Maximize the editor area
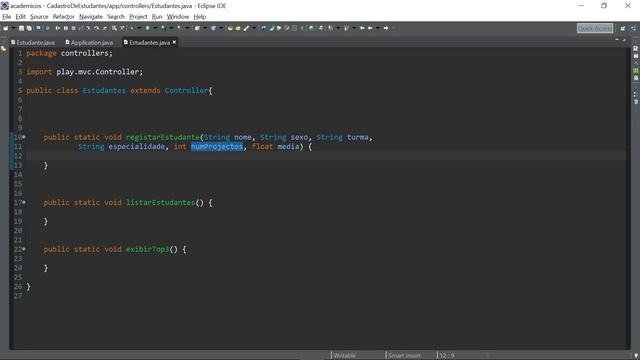Viewport: 640px width, 360px height. [x=624, y=40]
